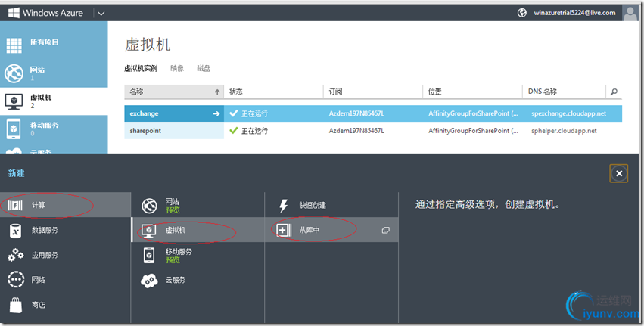Select 从库中 gallery option

331,230
